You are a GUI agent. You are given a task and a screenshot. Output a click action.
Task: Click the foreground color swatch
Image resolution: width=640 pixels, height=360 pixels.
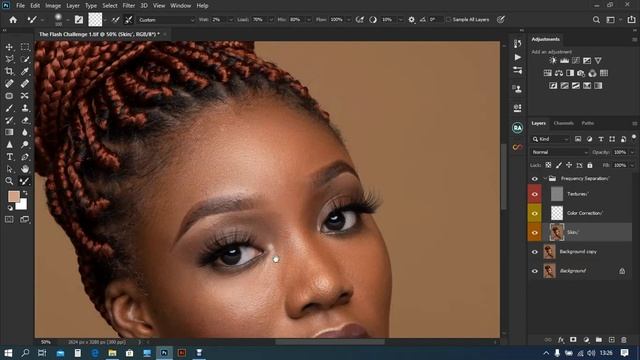click(13, 196)
